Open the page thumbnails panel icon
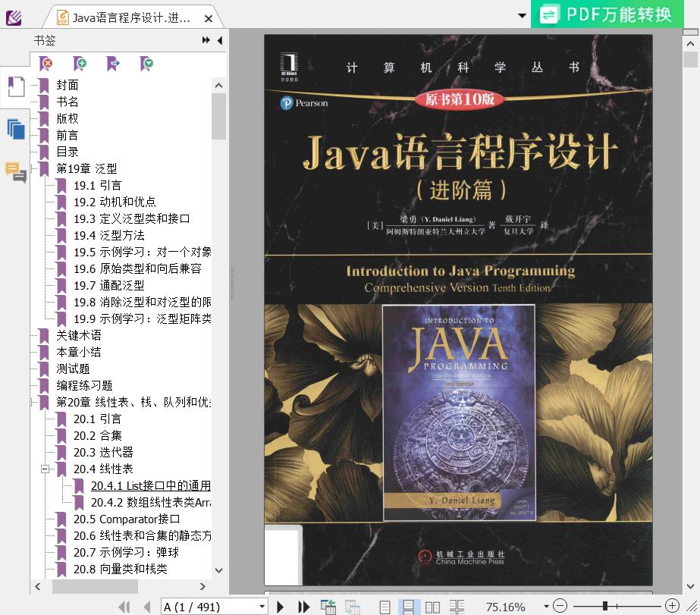Image resolution: width=700 pixels, height=615 pixels. click(16, 130)
